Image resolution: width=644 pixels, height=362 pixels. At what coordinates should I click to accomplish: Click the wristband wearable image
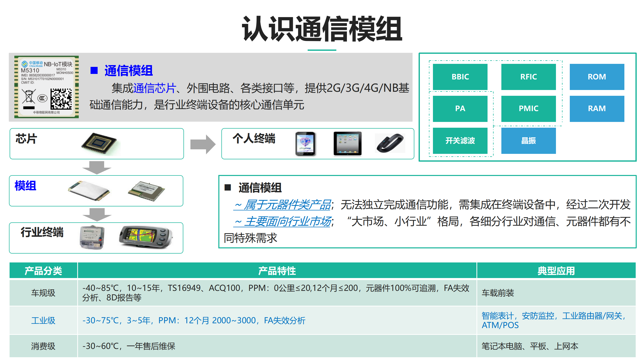point(390,143)
